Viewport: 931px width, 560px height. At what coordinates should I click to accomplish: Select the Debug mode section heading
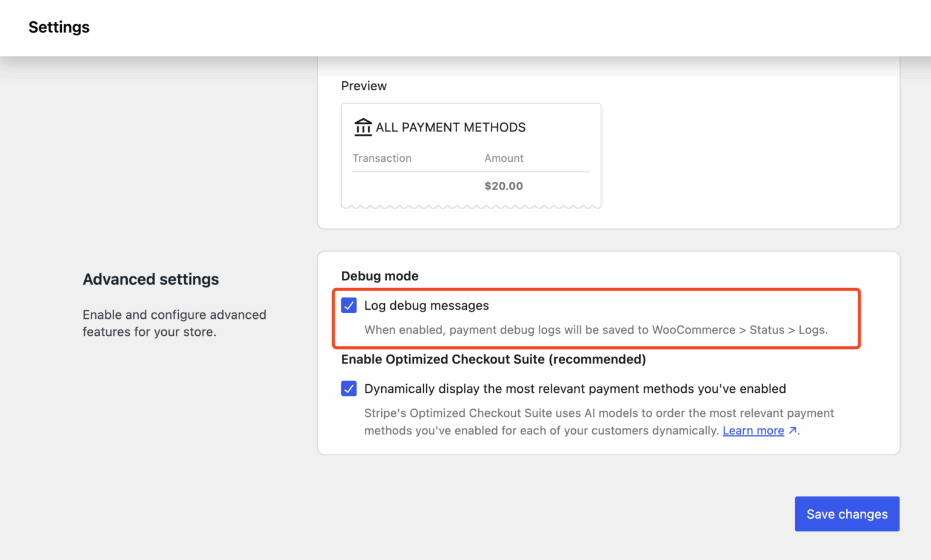coord(380,276)
